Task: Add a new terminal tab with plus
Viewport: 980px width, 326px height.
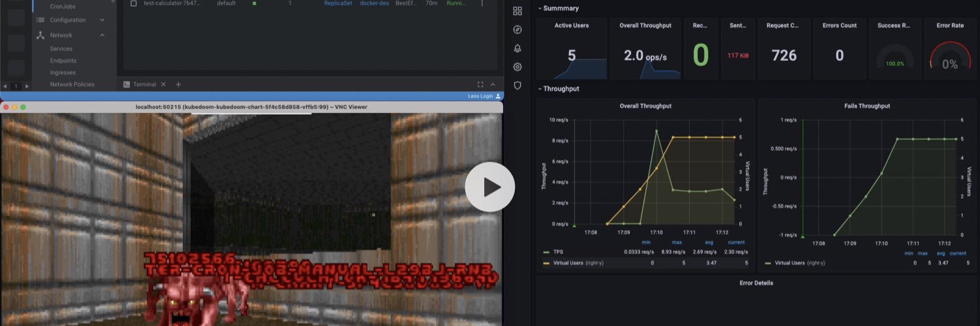Action: (x=178, y=84)
